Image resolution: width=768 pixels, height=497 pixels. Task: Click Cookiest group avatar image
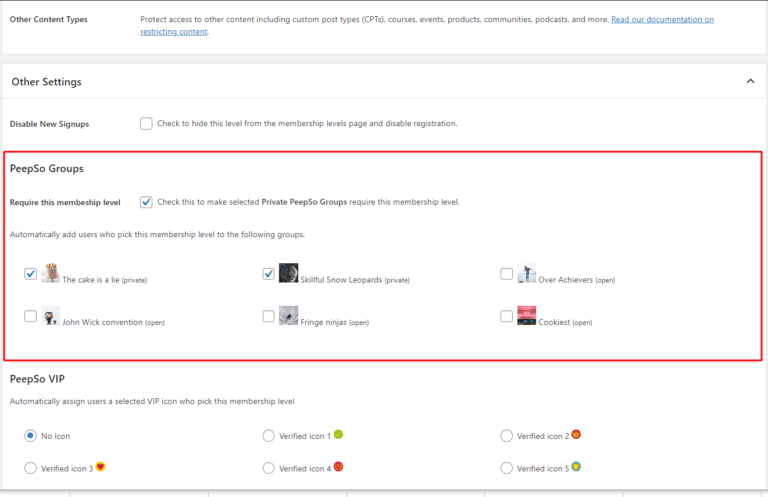[526, 316]
